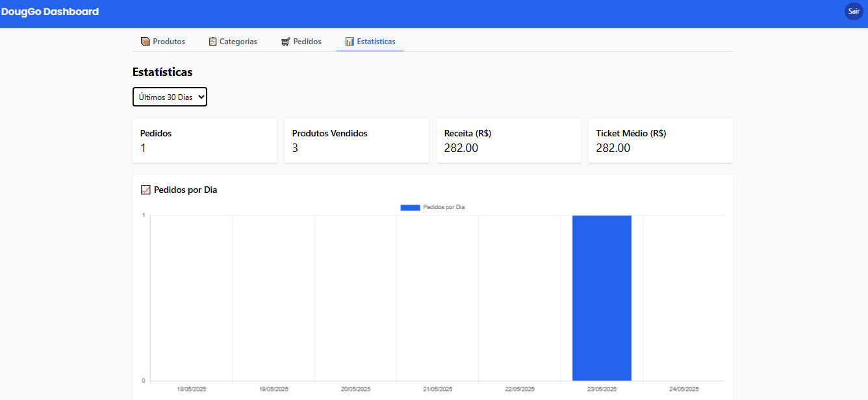Open the Produtos tab
Screen dimensions: 868x400
click(169, 42)
